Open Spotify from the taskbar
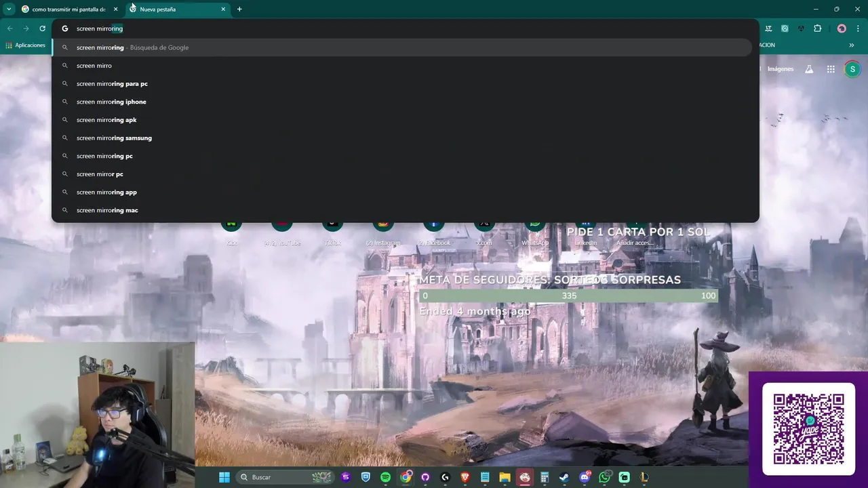Screen dimensions: 868x488 385,477
